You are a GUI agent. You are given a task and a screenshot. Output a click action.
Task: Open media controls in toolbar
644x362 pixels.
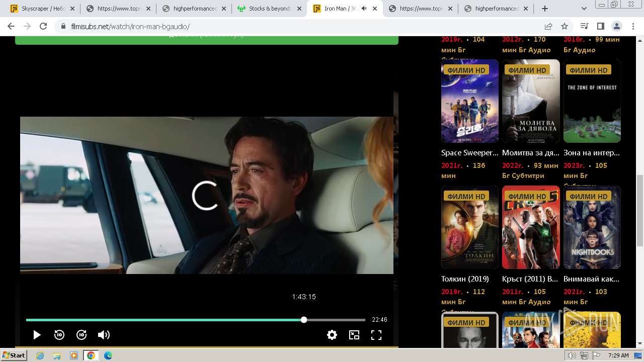coord(584,26)
